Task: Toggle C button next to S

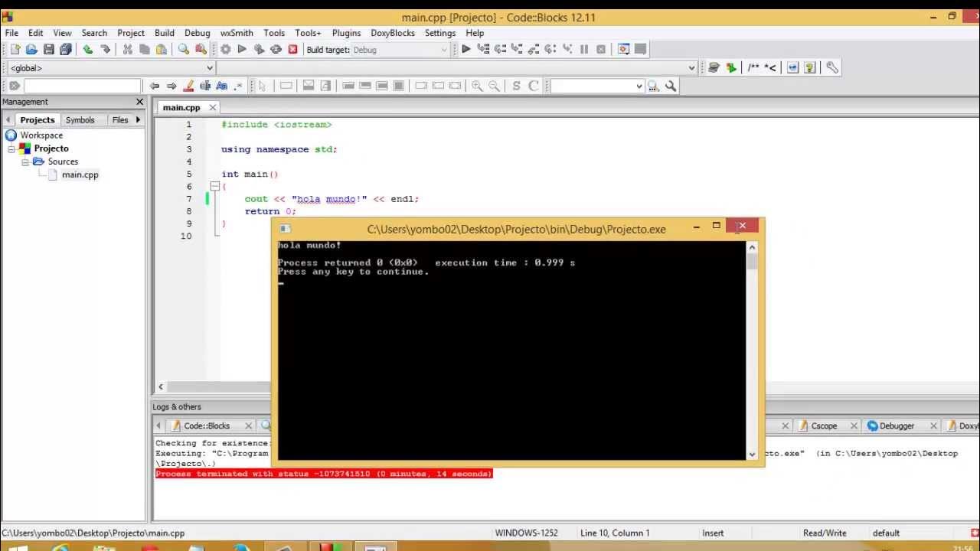Action: point(534,86)
